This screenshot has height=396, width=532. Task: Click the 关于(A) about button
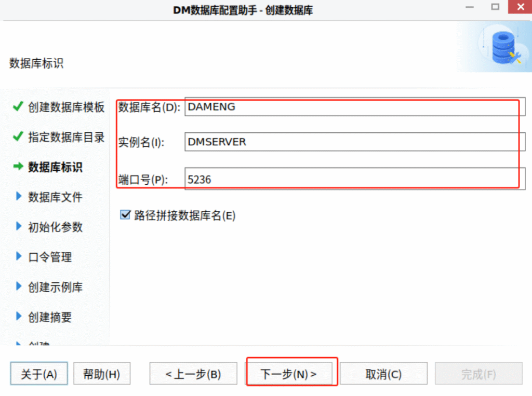point(39,374)
